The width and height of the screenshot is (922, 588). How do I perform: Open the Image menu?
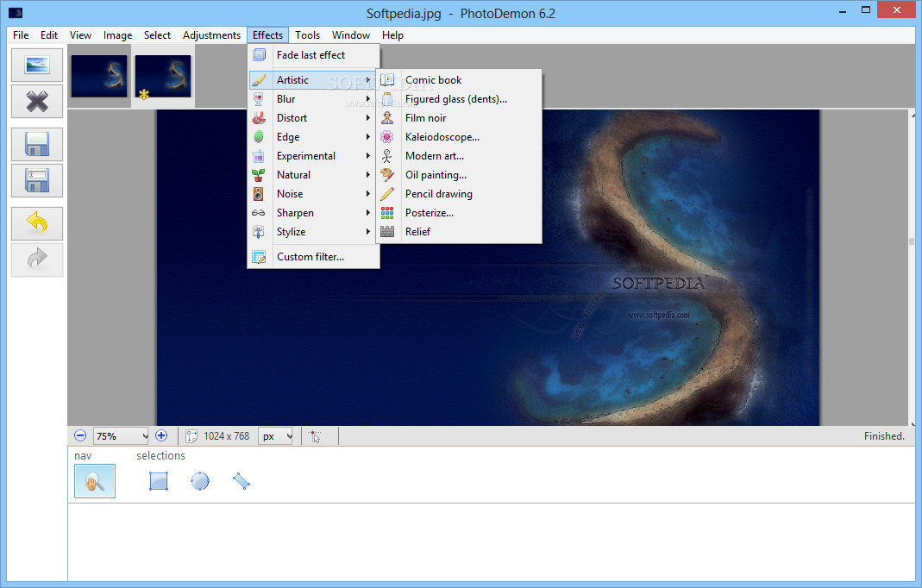click(x=117, y=35)
